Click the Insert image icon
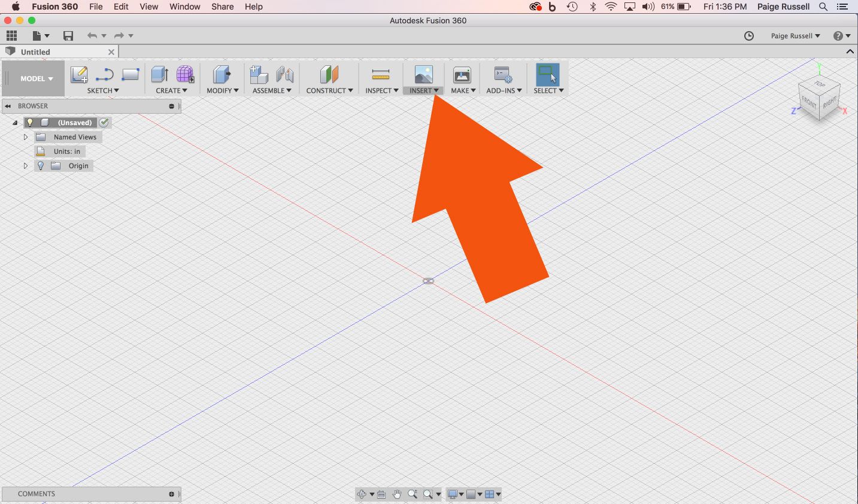 (423, 75)
